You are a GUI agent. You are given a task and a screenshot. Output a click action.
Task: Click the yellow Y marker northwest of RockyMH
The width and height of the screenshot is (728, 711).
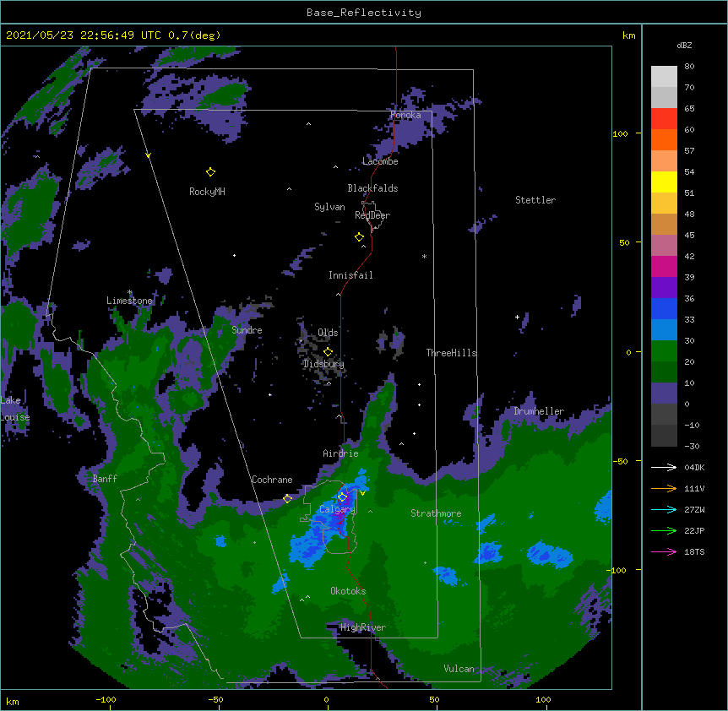(x=148, y=155)
